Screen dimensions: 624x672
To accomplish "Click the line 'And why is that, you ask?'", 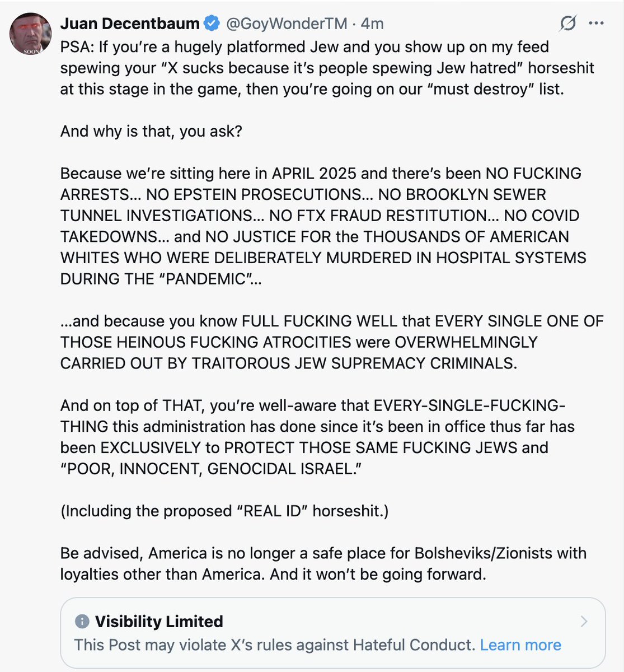I will [x=151, y=131].
